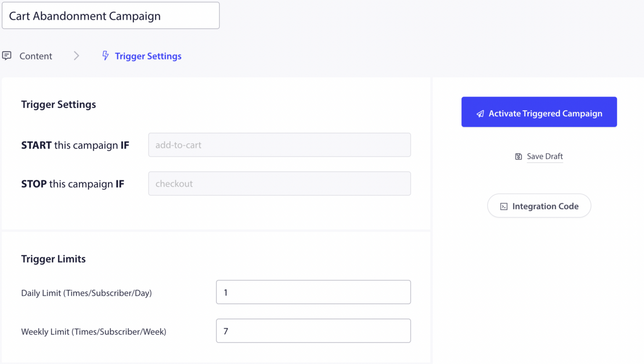Edit the campaign name field
Viewport: 644px width, 364px height.
pyautogui.click(x=111, y=16)
